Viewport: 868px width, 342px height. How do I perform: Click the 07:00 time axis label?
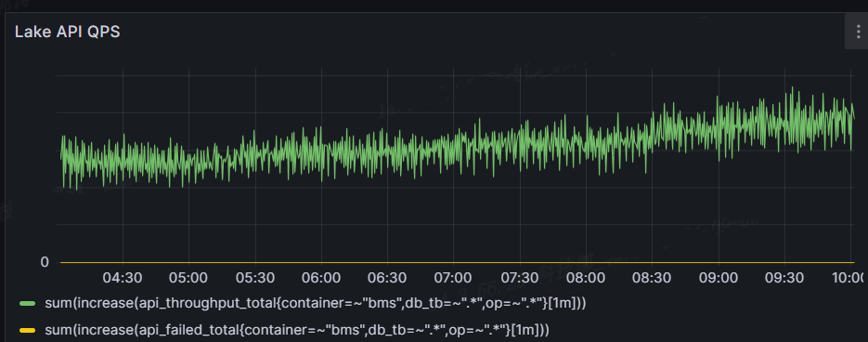pyautogui.click(x=453, y=277)
